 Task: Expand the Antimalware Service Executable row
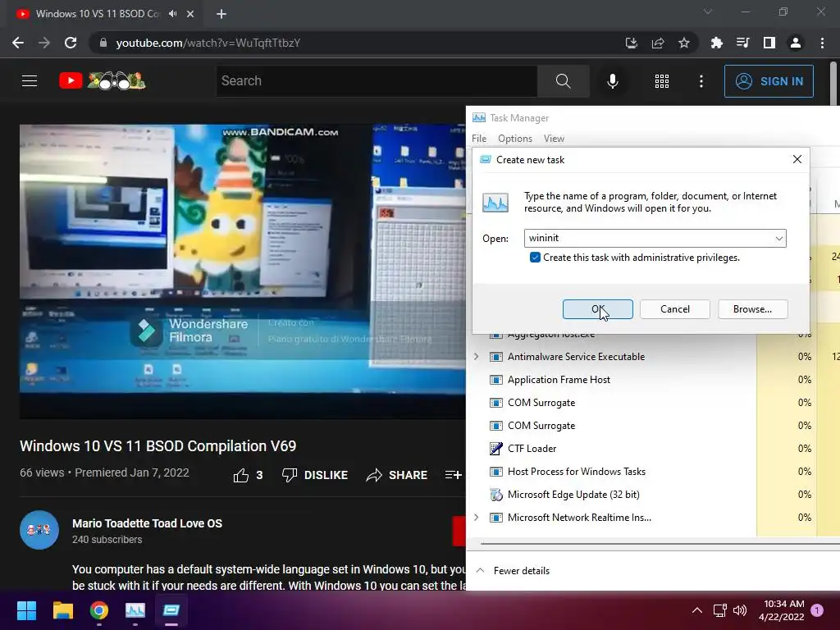[476, 356]
